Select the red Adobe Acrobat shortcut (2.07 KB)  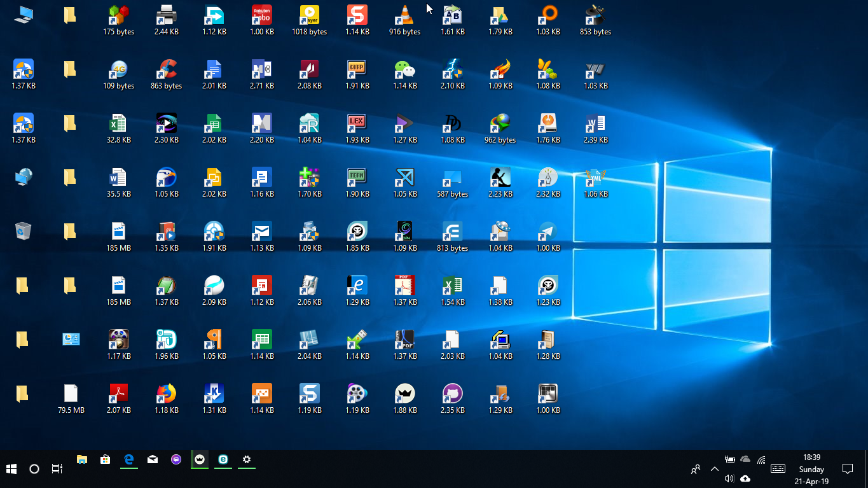[118, 393]
